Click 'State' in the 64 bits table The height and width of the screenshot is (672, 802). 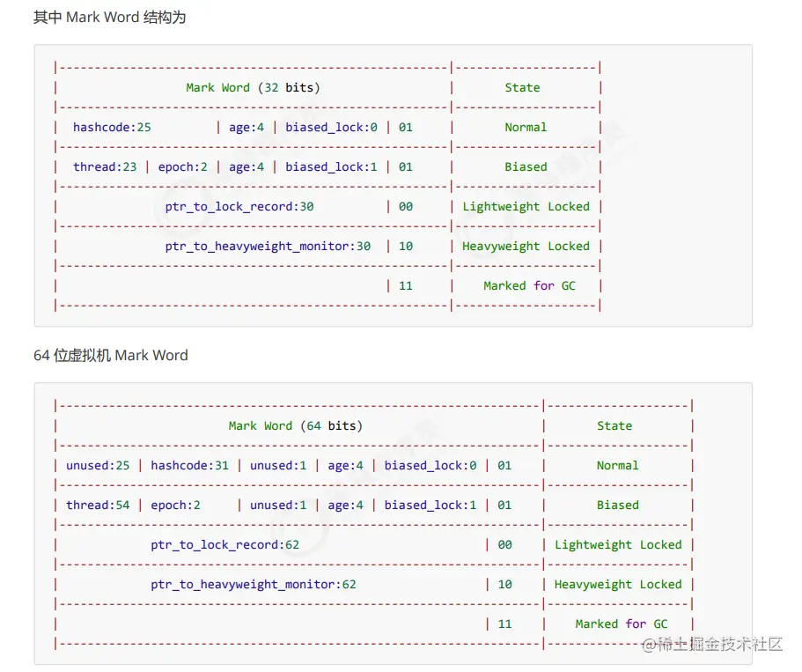click(614, 425)
